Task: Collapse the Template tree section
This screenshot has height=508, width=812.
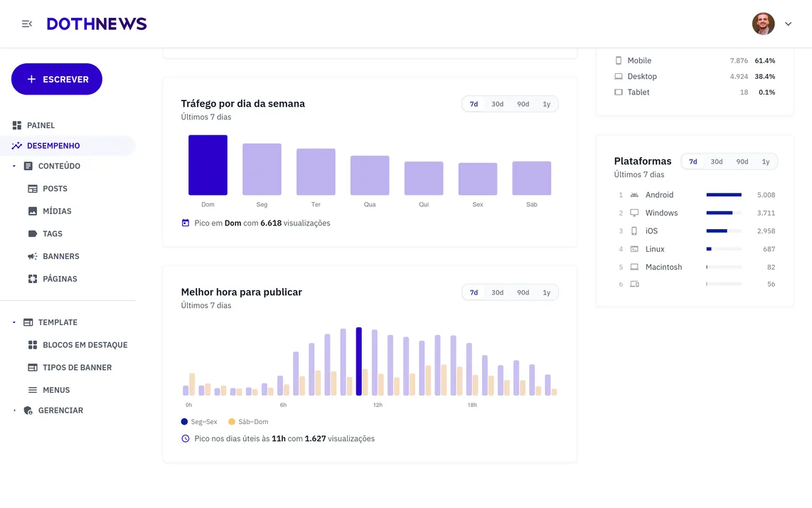Action: click(x=14, y=322)
